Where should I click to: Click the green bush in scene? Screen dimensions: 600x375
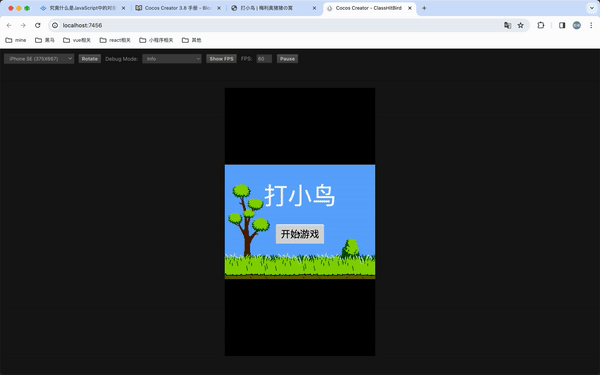[351, 248]
